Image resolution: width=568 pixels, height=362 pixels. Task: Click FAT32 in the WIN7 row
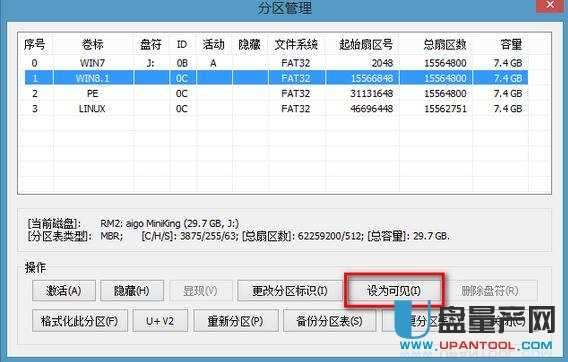(x=296, y=63)
